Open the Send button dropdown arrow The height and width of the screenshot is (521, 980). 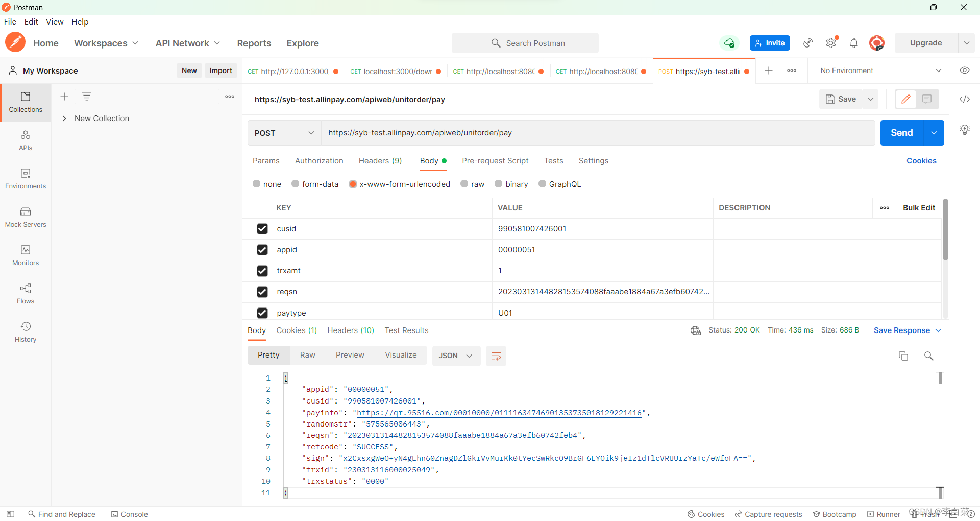(934, 133)
